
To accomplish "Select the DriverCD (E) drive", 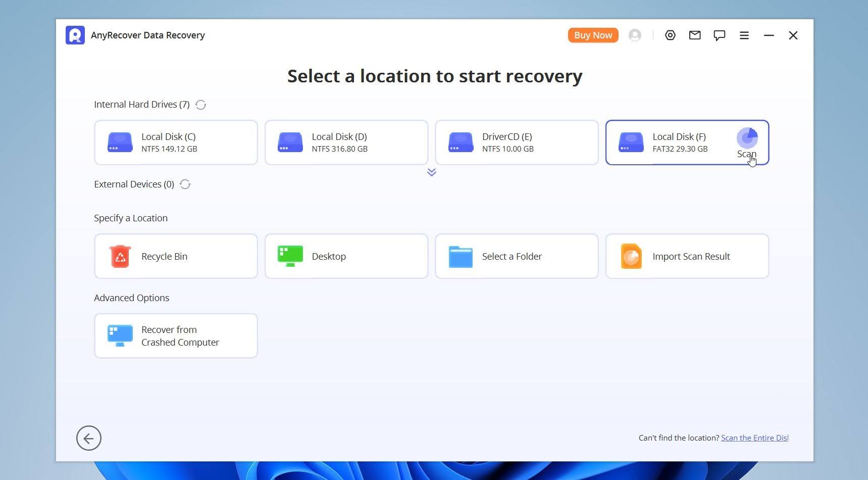I will click(517, 142).
